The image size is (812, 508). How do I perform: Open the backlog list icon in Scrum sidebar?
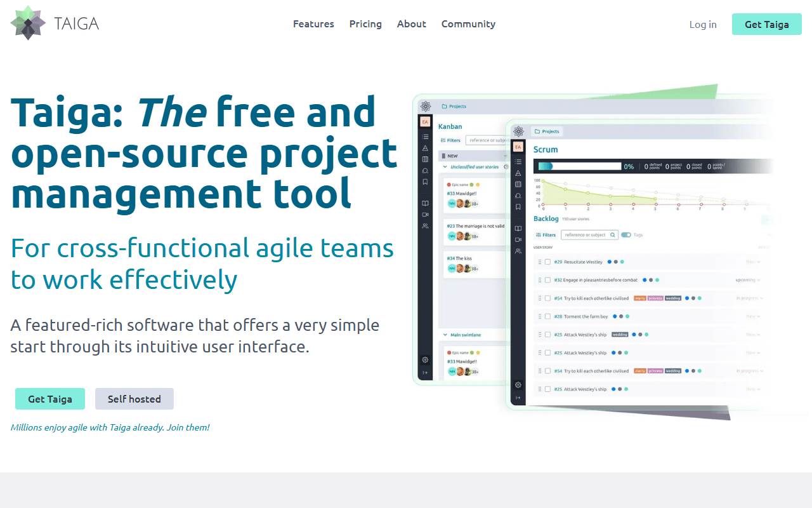518,161
